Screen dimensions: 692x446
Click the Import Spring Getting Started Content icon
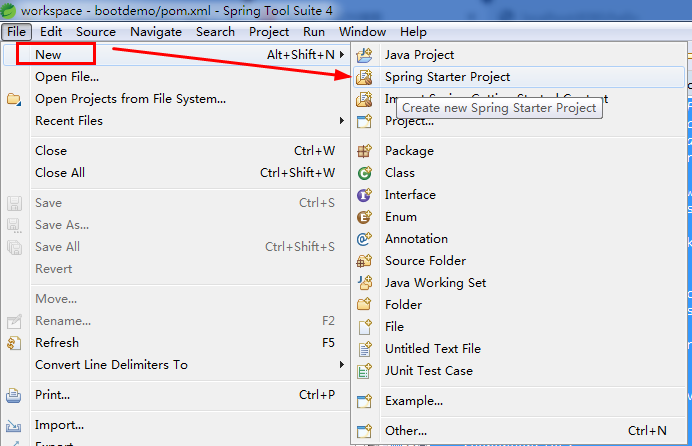[365, 99]
